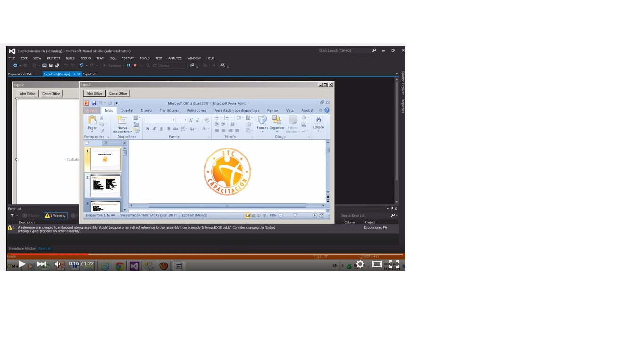Click the Pegar paste icon

(x=92, y=120)
